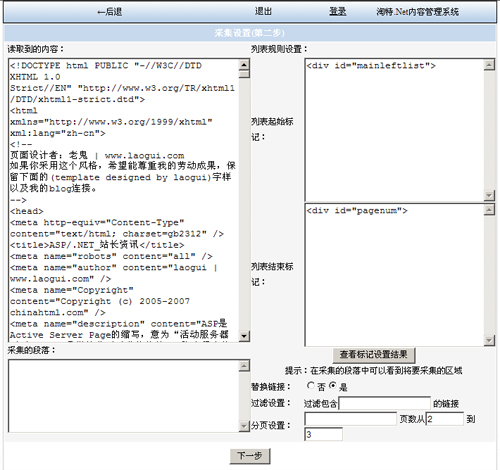The height and width of the screenshot is (470, 500).
Task: Click down arrow in 列表结束标记 textarea scrollbar
Action: coord(489,340)
